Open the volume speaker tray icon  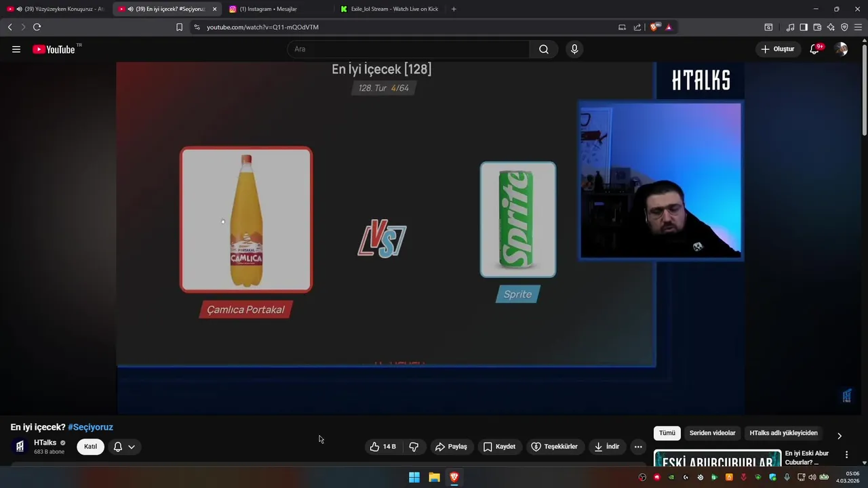click(x=812, y=477)
